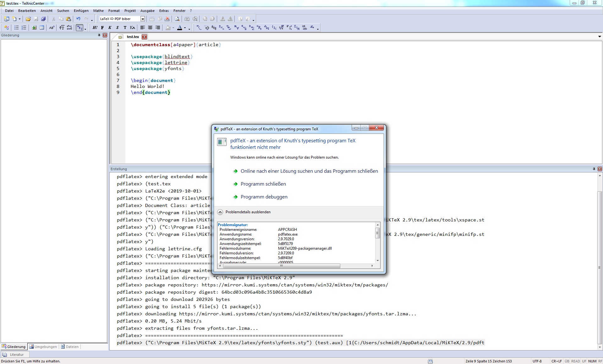Toggle the pressed math symbols toolbar button
This screenshot has height=364, width=603.
coord(80,28)
